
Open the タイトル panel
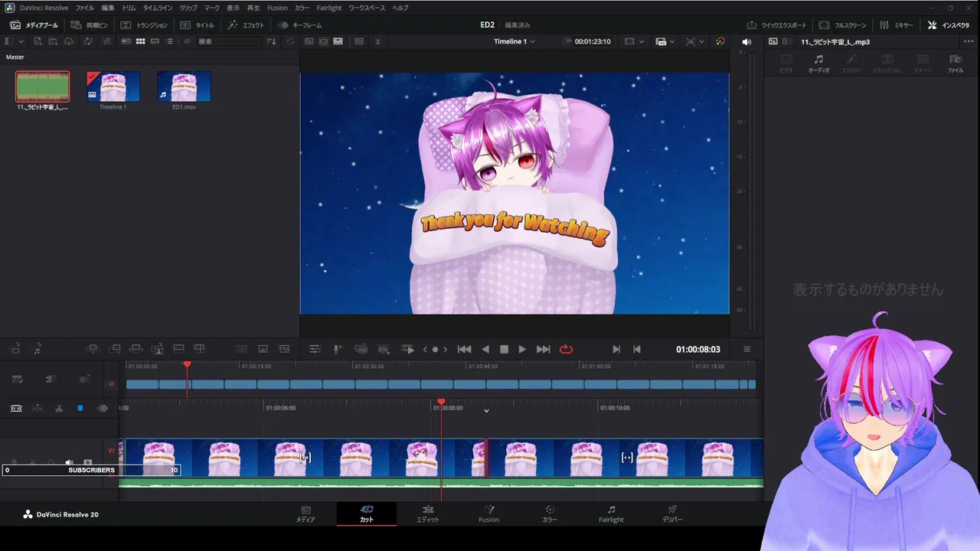[x=198, y=25]
